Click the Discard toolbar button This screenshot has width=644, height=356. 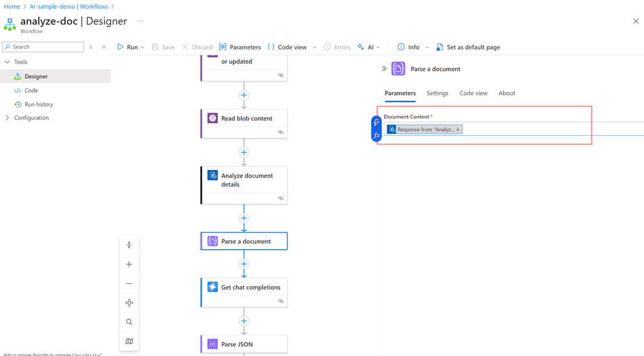click(x=197, y=47)
